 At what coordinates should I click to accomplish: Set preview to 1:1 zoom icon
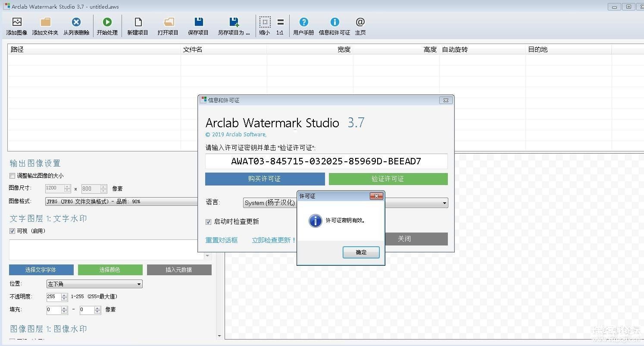[280, 26]
